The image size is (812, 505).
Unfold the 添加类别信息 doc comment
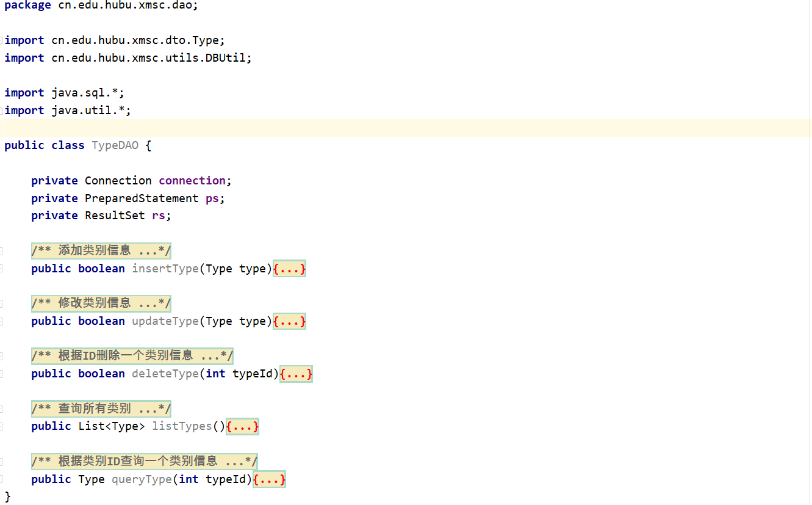pyautogui.click(x=101, y=251)
